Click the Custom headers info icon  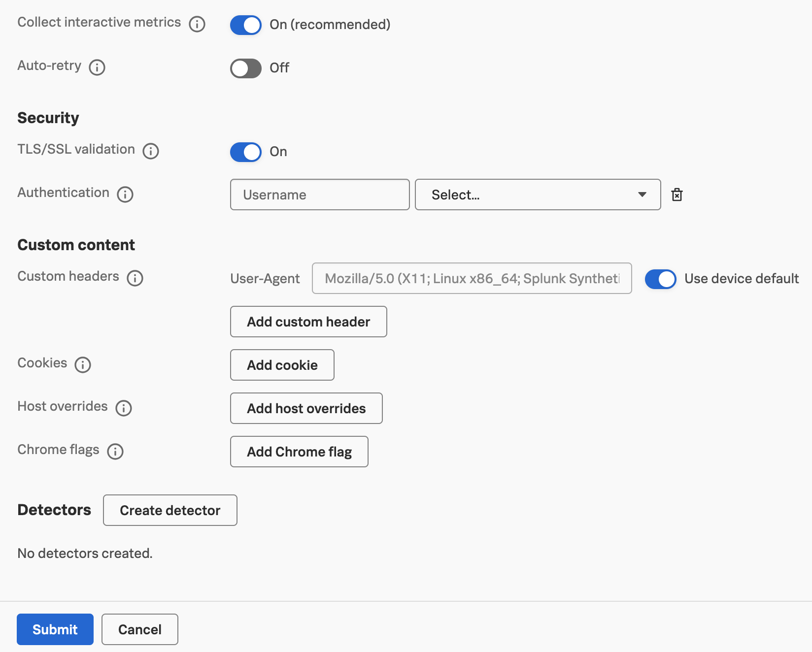tap(135, 278)
